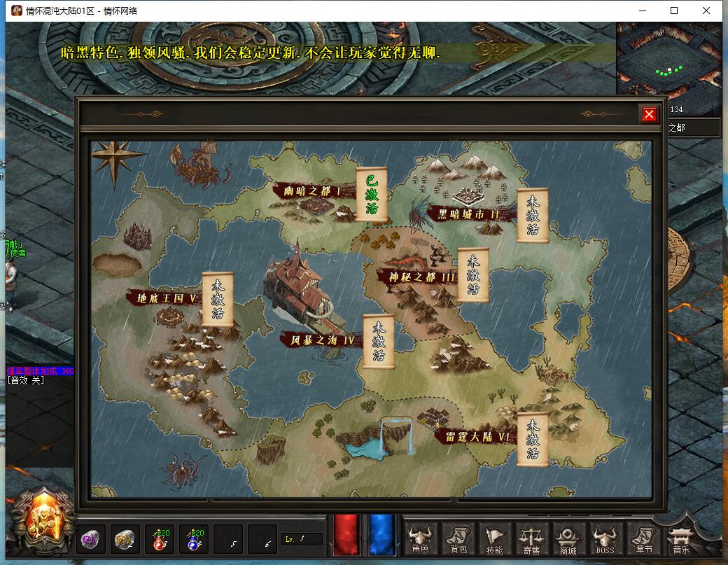Open the 技能 skills flag icon
The width and height of the screenshot is (728, 565).
494,539
